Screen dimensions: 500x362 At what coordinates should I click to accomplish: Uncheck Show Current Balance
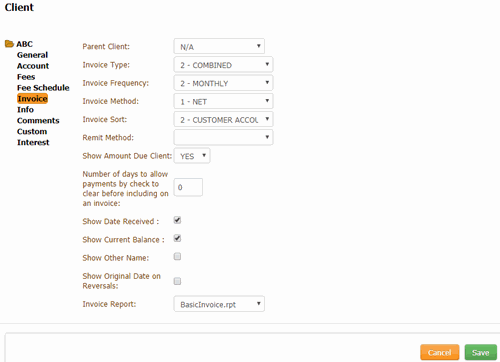[177, 239]
